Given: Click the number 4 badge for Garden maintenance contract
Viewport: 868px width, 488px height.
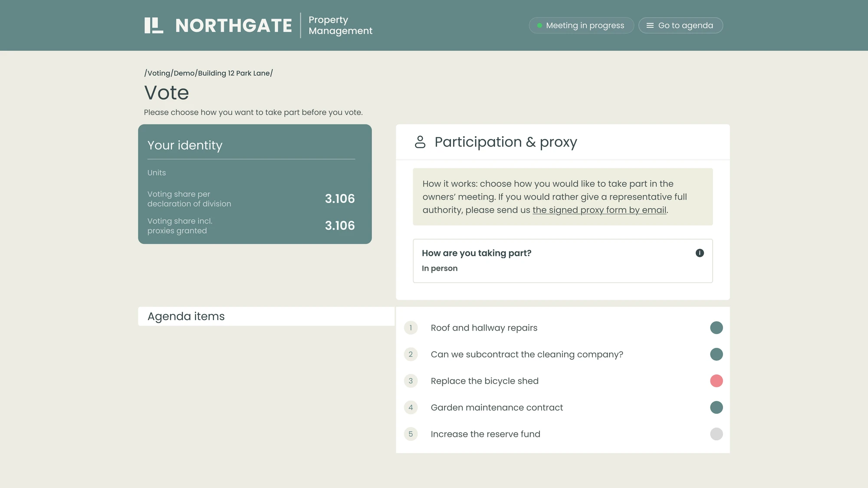Looking at the screenshot, I should (411, 407).
